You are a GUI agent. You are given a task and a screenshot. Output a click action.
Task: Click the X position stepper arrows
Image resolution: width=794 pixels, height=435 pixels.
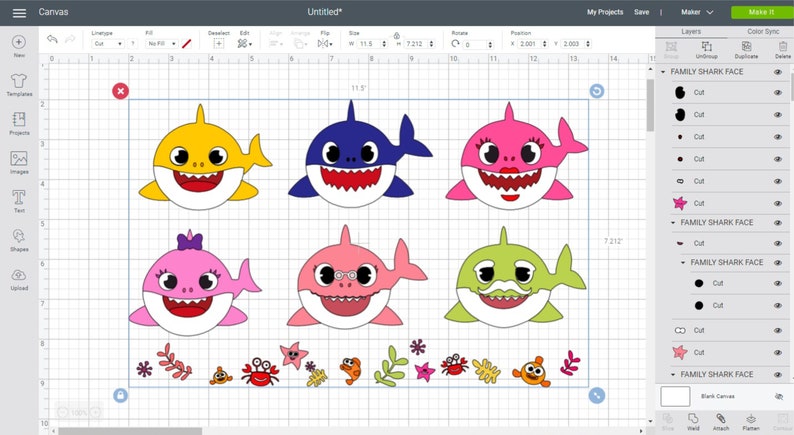coord(544,44)
